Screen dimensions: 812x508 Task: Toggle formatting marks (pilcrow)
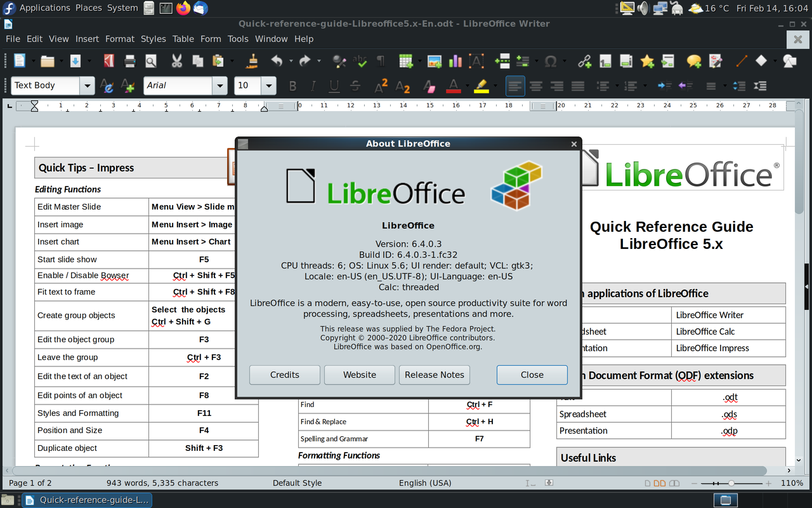381,61
